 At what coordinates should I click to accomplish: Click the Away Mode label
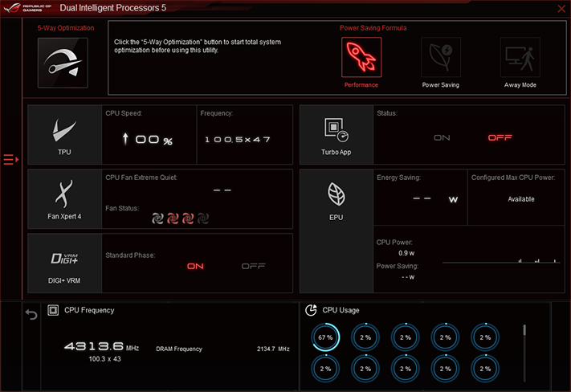[x=520, y=85]
